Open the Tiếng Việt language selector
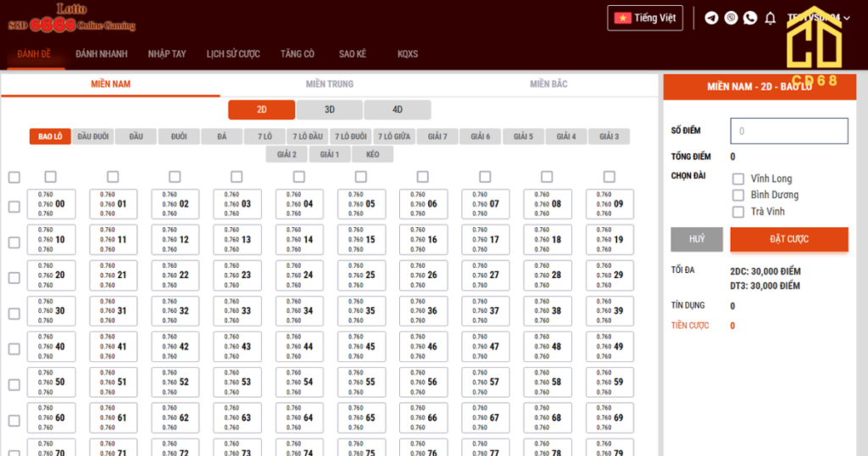 pos(645,18)
